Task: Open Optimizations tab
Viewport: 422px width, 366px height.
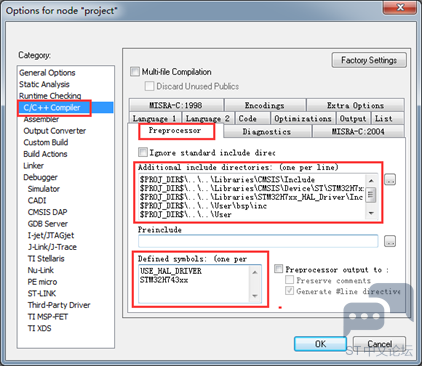Action: click(303, 118)
